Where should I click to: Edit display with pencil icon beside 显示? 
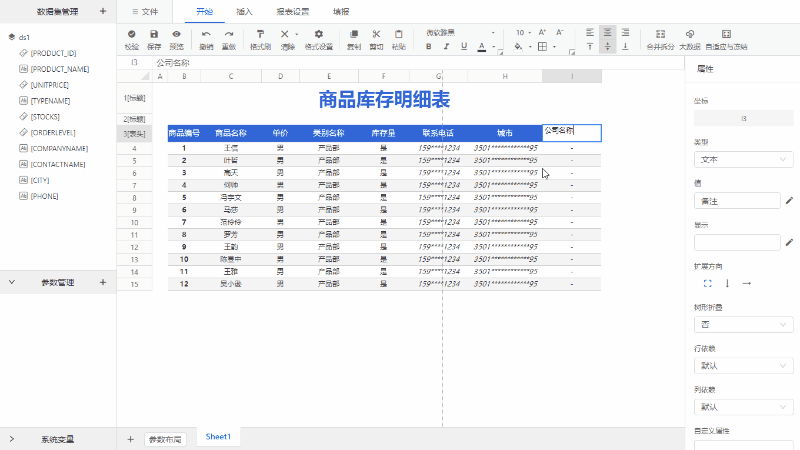(x=789, y=242)
